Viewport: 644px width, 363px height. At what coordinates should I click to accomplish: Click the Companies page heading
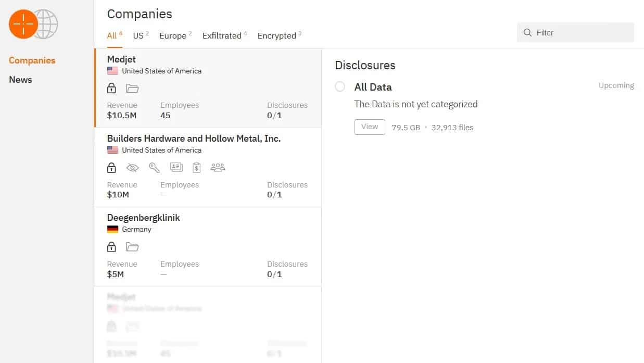pos(140,14)
